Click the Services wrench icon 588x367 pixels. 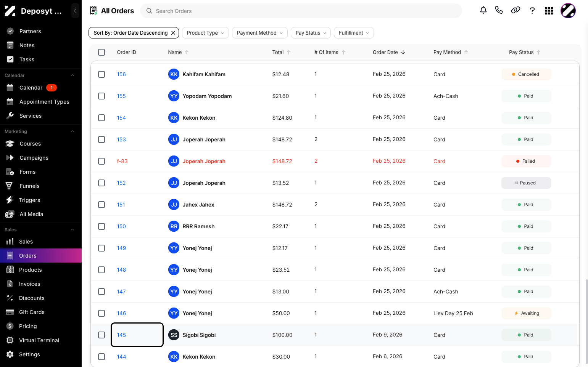click(x=10, y=116)
